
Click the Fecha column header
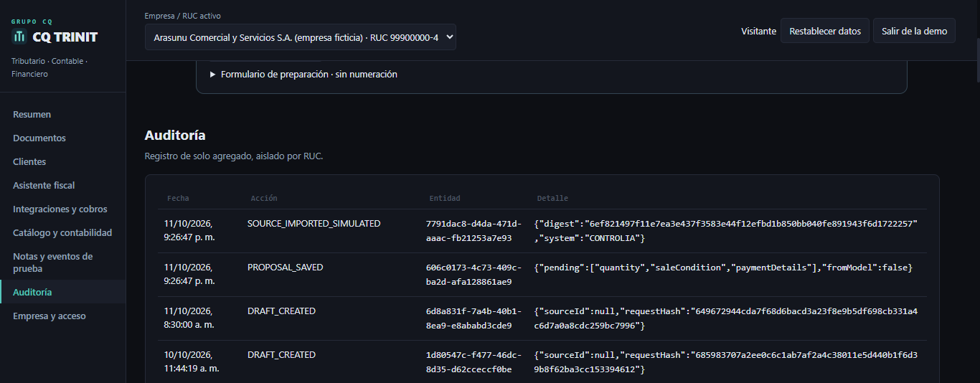178,198
